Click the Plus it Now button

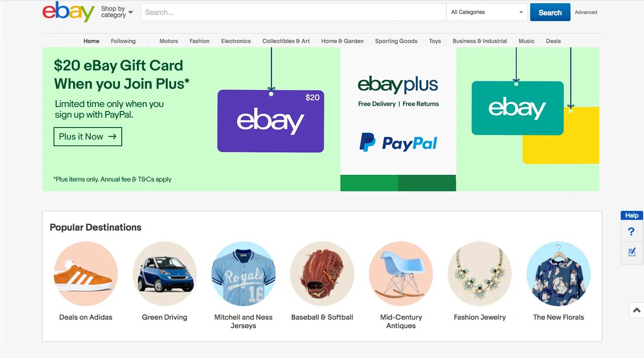(88, 137)
